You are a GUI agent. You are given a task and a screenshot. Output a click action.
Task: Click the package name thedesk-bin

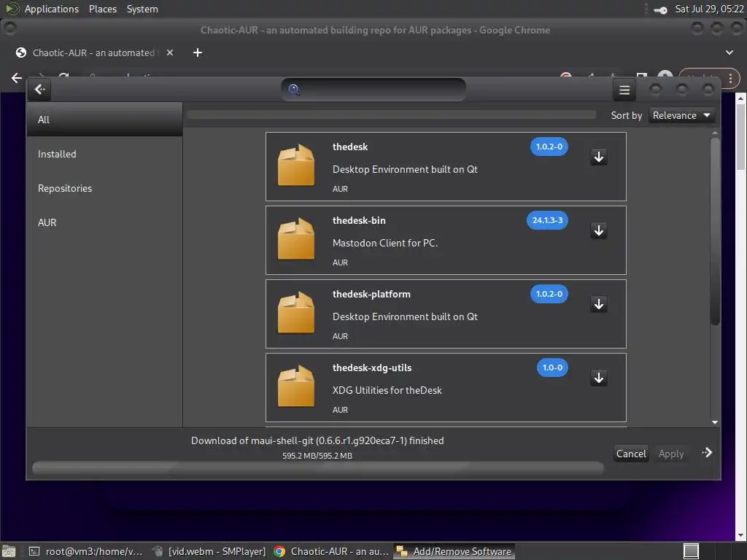359,220
